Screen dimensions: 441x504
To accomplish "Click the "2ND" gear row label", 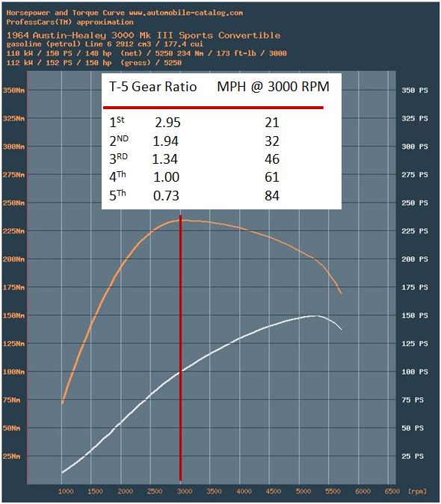I will pyautogui.click(x=119, y=141).
